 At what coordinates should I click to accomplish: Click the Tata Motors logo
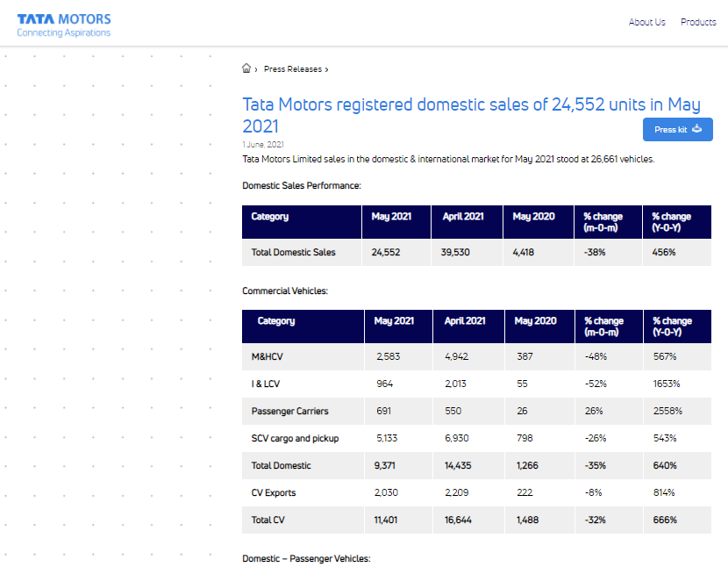(64, 25)
